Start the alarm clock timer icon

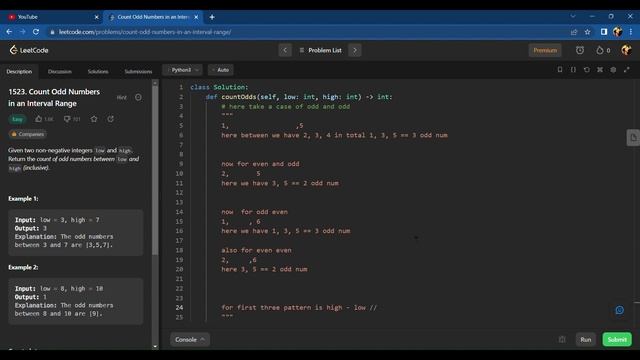point(580,50)
